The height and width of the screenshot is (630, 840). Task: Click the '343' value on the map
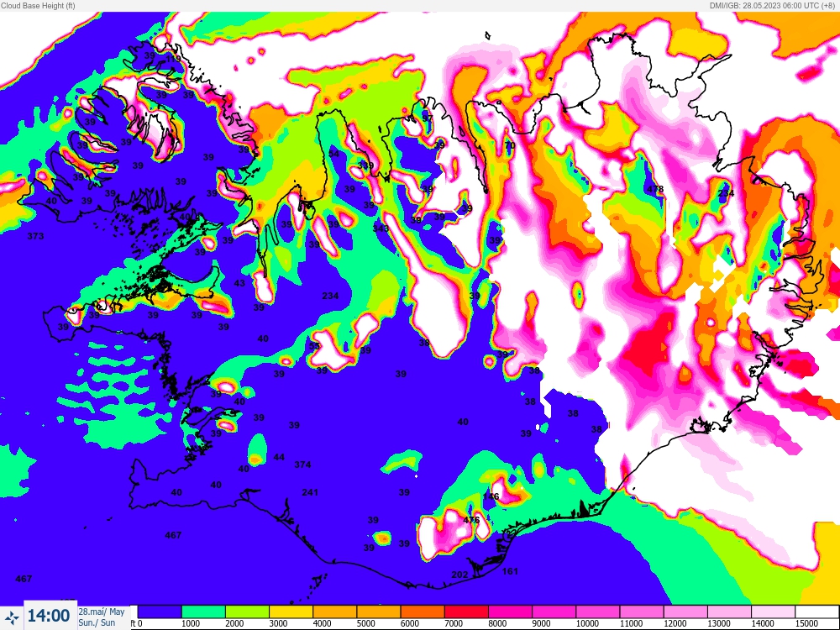click(381, 228)
